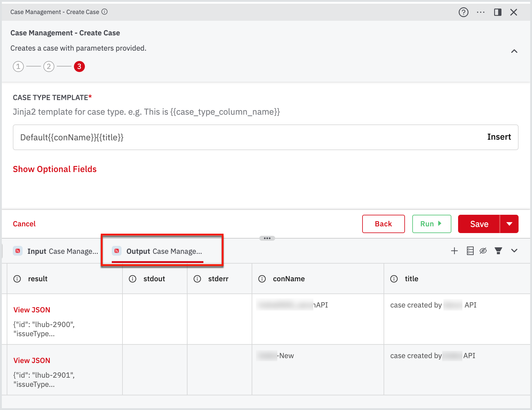This screenshot has width=532, height=410.
Task: Open the help question mark icon
Action: coord(463,12)
